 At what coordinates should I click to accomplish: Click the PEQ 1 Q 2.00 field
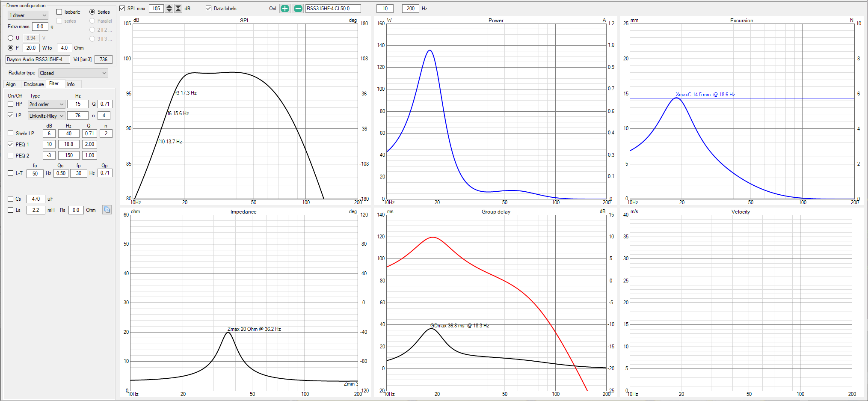89,145
